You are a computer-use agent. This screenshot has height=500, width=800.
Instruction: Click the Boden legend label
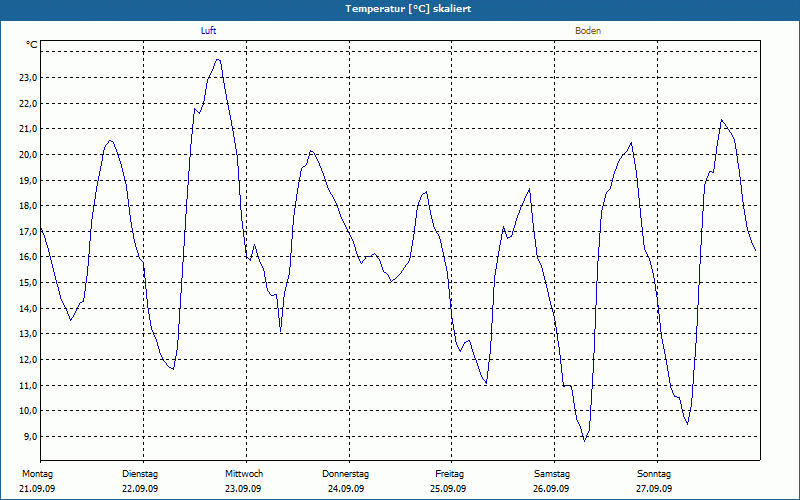(x=588, y=31)
